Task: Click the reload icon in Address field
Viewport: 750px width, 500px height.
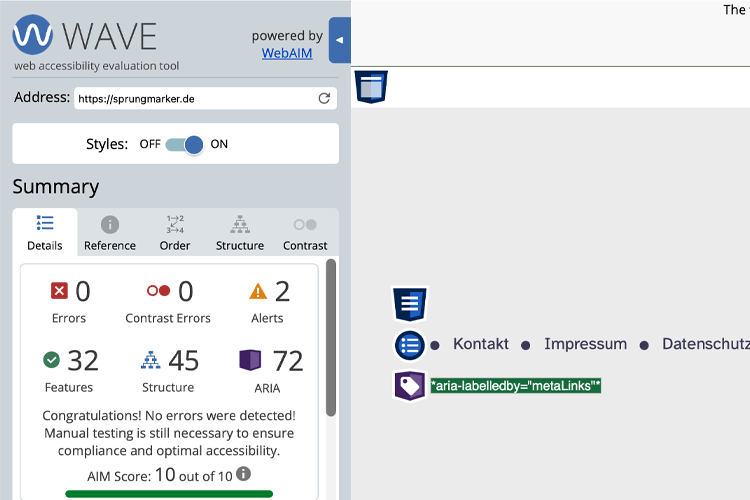Action: (324, 98)
